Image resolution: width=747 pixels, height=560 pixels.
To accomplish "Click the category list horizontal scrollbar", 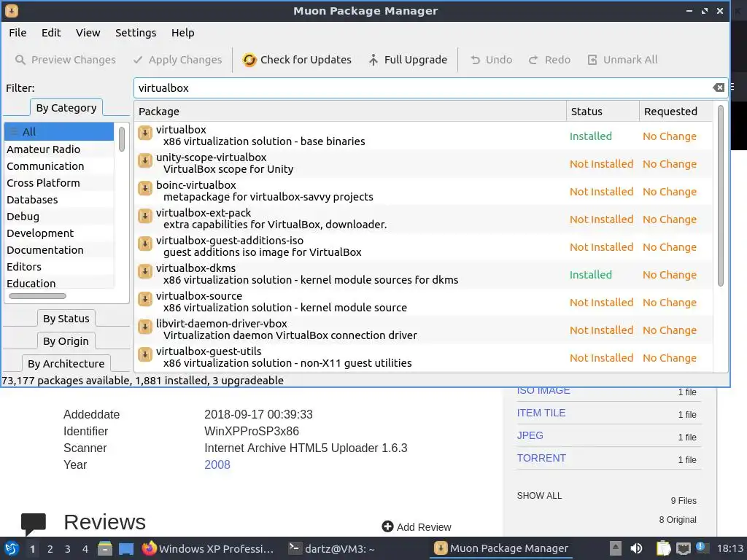I will (37, 296).
